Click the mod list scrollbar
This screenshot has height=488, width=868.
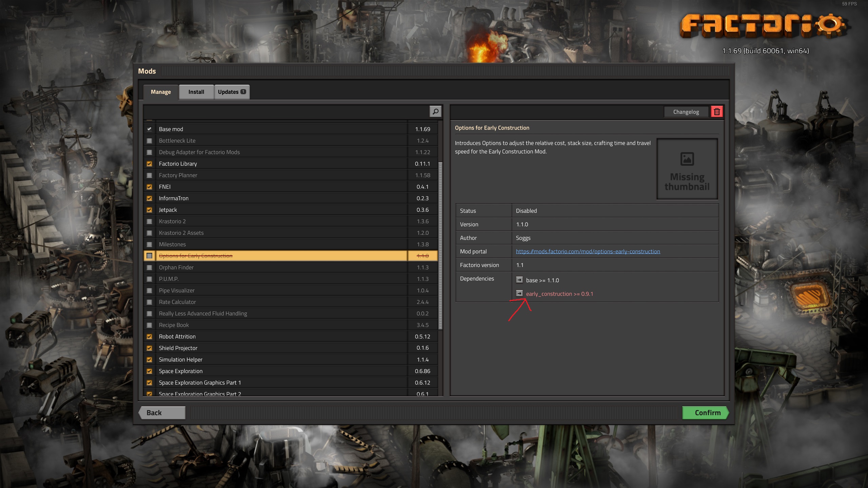pos(440,246)
